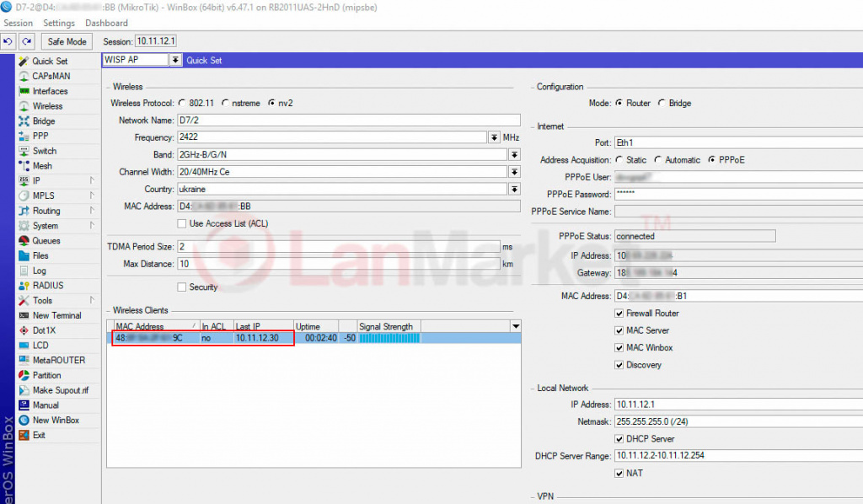The image size is (863, 504).
Task: Open the Dashboard menu
Action: pyautogui.click(x=106, y=23)
